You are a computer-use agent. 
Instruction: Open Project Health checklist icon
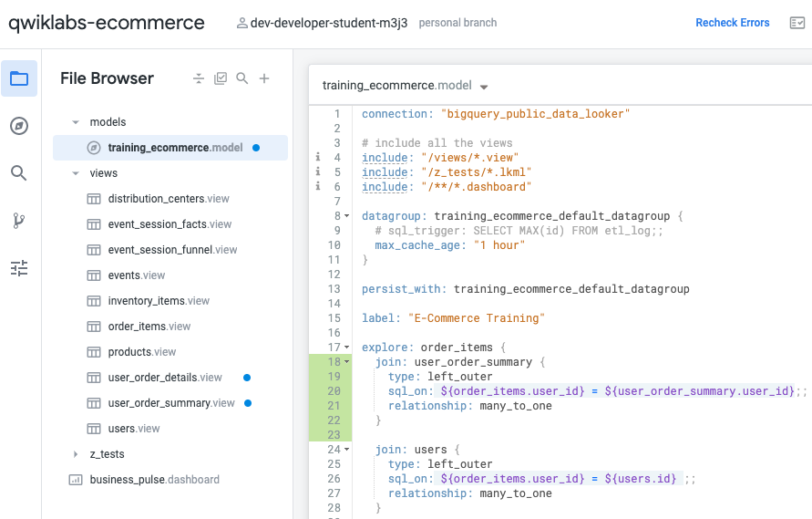coord(797,23)
